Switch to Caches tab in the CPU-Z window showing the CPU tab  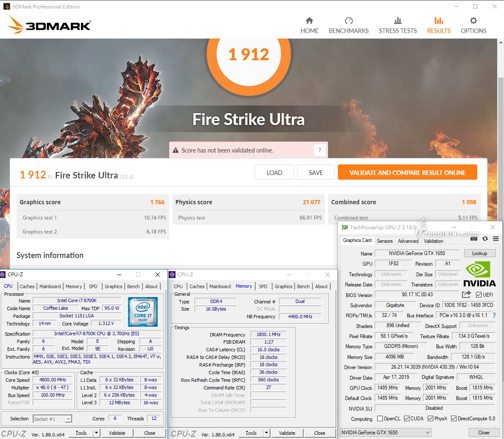tap(27, 286)
